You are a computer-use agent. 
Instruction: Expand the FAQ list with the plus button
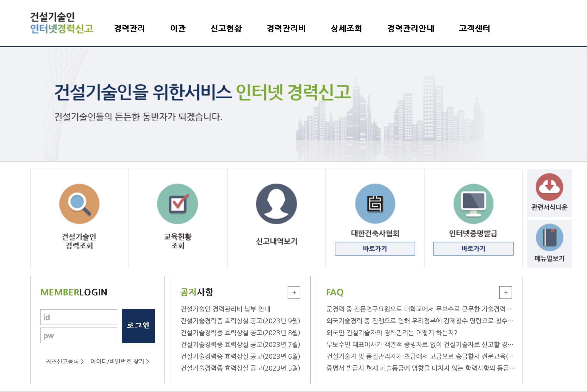point(506,292)
